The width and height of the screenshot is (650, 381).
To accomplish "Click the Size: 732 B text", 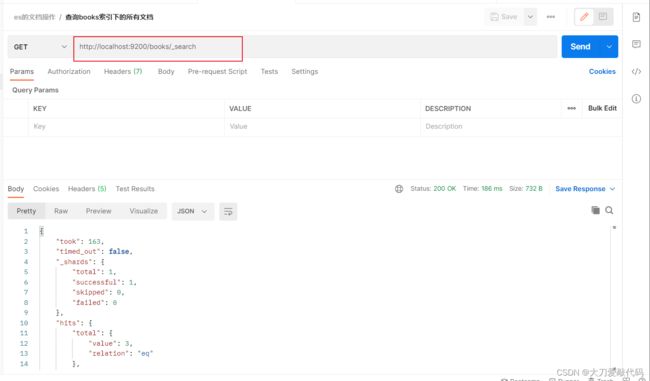I will click(x=526, y=189).
